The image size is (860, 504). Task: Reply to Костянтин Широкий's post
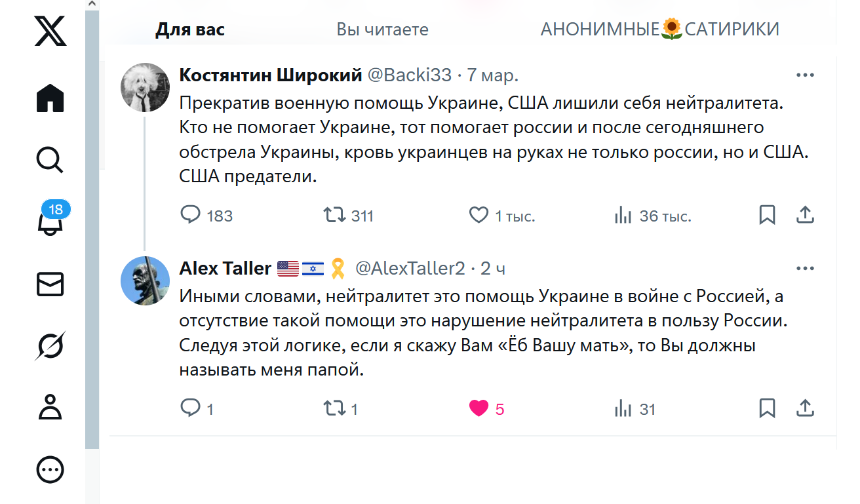pyautogui.click(x=190, y=215)
